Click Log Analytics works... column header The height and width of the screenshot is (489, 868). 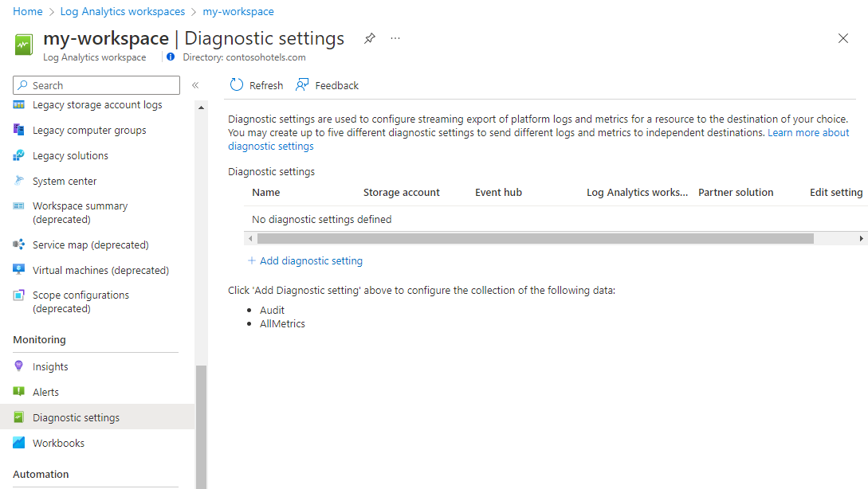637,192
